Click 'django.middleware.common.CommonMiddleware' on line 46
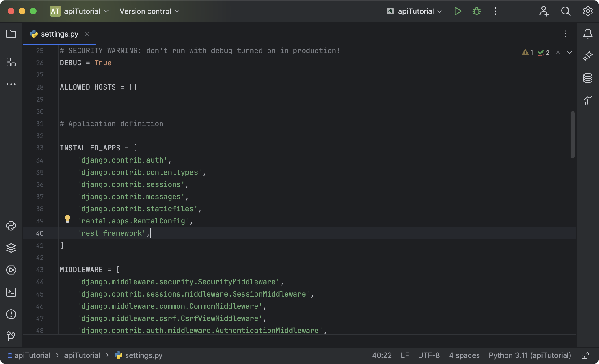Viewport: 599px width, 364px height. [170, 306]
